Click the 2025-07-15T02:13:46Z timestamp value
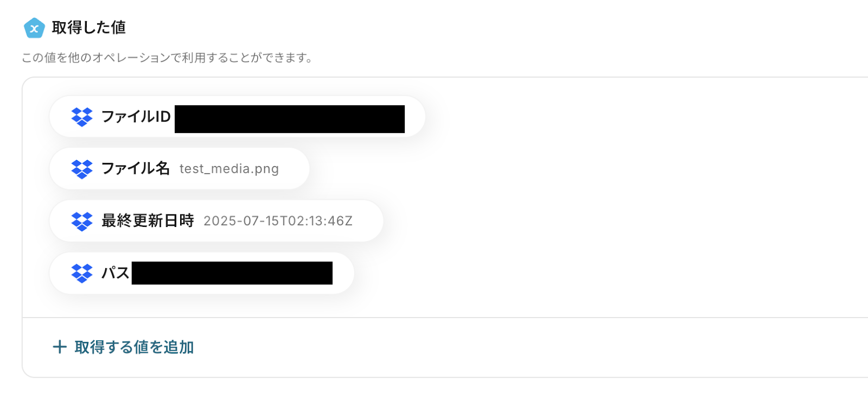Screen dimensions: 868x399 [x=278, y=221]
